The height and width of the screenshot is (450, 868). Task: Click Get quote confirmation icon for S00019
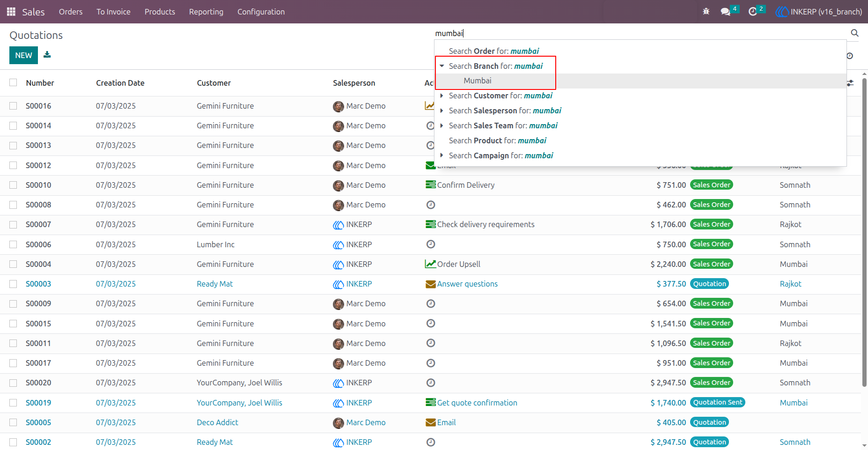(x=431, y=402)
